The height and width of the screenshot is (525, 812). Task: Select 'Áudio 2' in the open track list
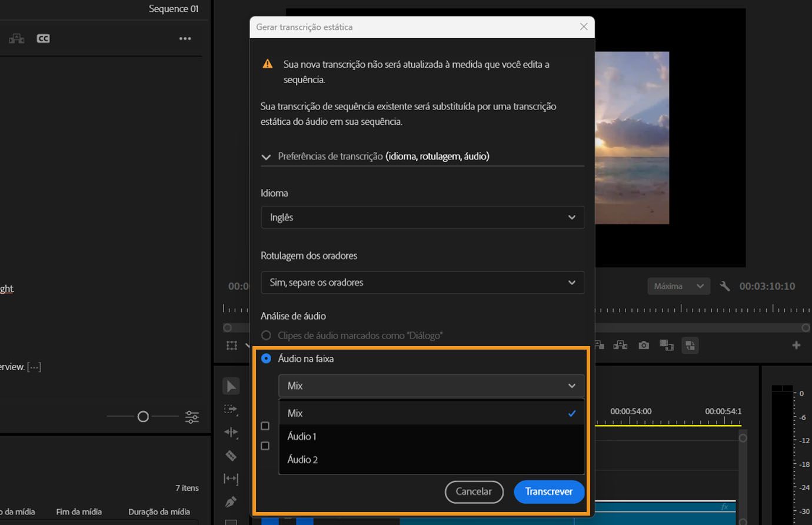302,459
